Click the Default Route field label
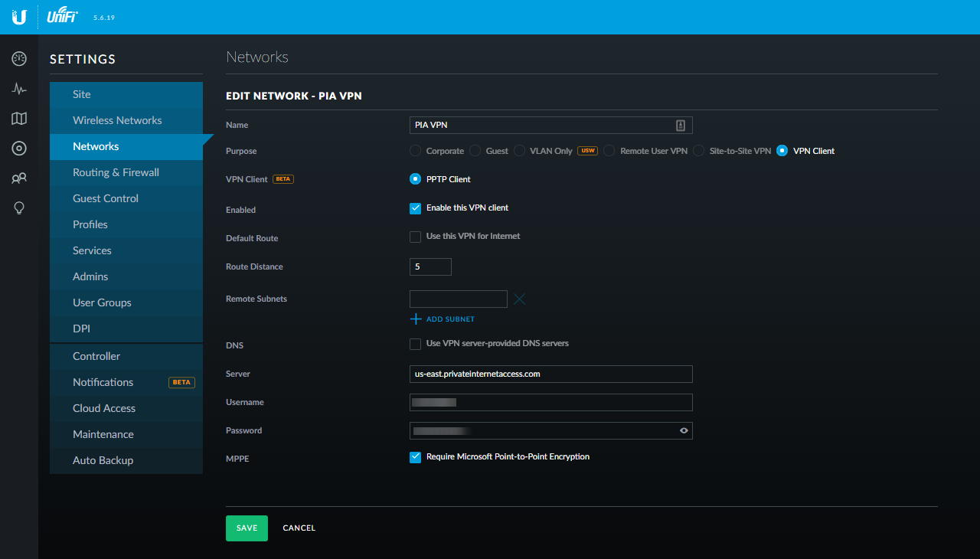Viewport: 980px width, 559px height. (252, 238)
